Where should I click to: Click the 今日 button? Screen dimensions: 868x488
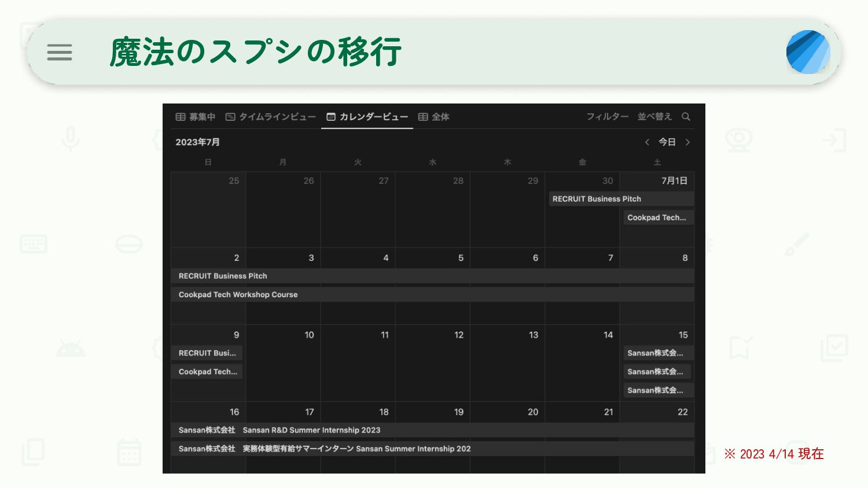(667, 142)
